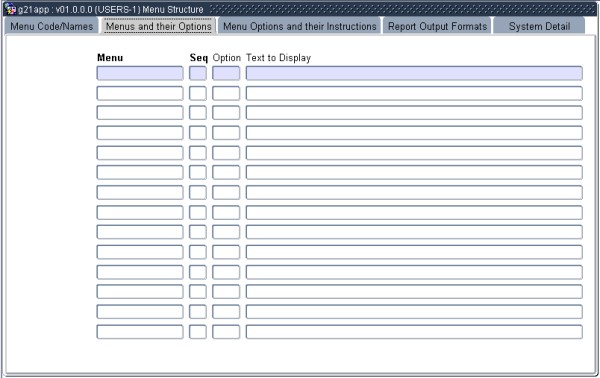Select the highlighted first-row Option field
Screen dimensions: 600x378
[x=226, y=73]
